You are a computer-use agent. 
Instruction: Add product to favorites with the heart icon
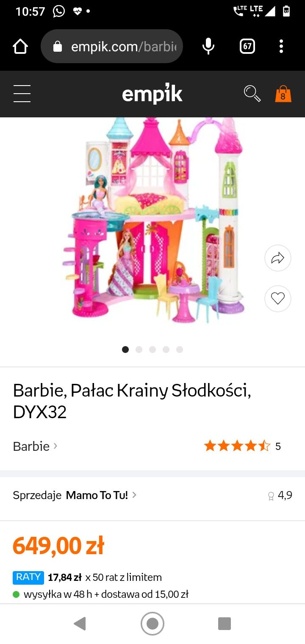coord(278,299)
